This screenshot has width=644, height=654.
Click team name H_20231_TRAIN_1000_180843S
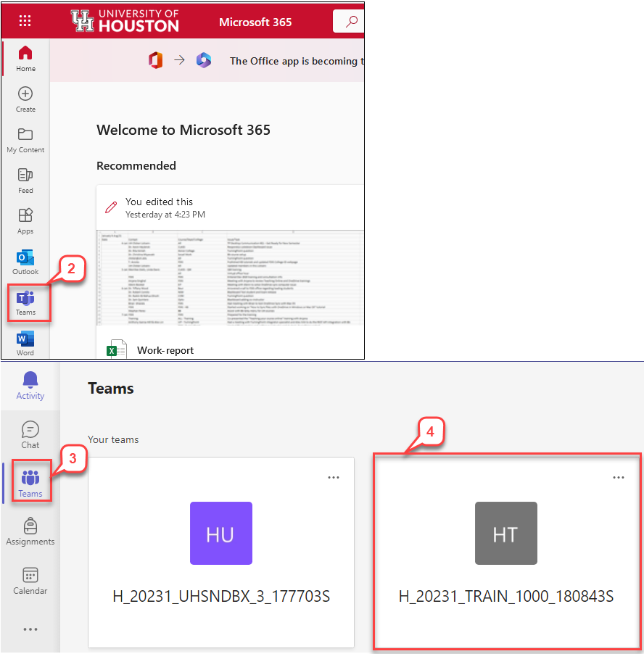pyautogui.click(x=506, y=597)
